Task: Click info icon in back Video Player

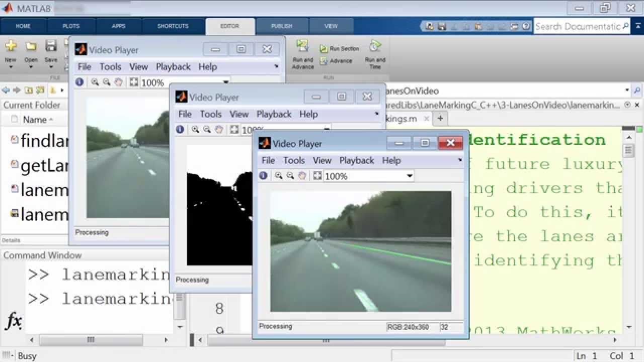Action: [79, 82]
